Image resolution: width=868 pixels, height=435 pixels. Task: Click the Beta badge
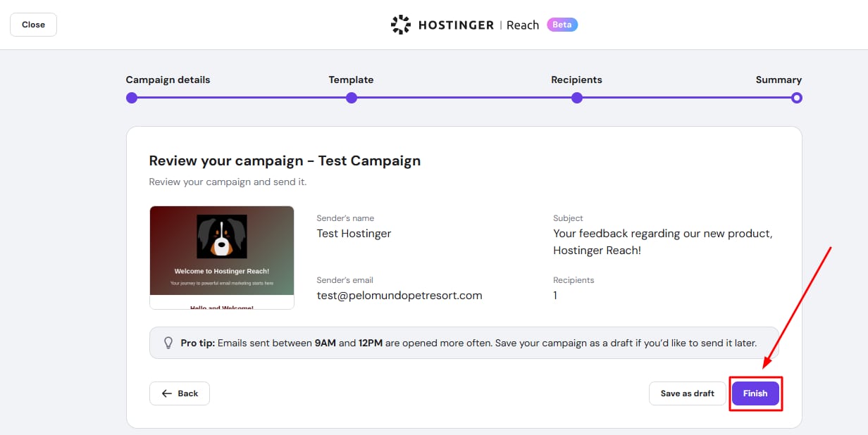click(x=562, y=25)
